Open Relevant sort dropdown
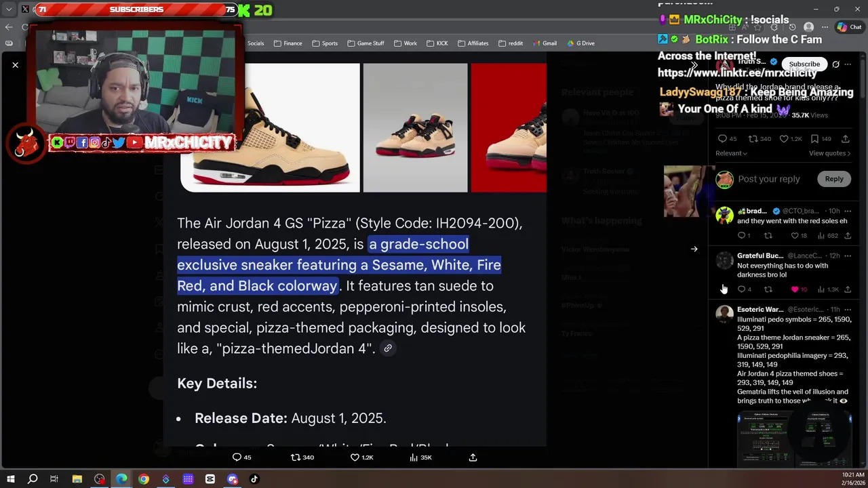Screen dimensions: 868x488 coord(731,153)
